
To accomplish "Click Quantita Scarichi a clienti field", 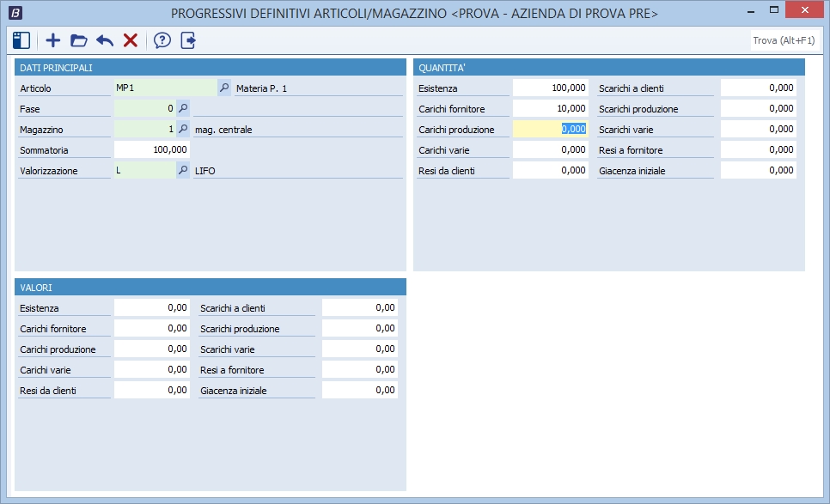I will 759,88.
